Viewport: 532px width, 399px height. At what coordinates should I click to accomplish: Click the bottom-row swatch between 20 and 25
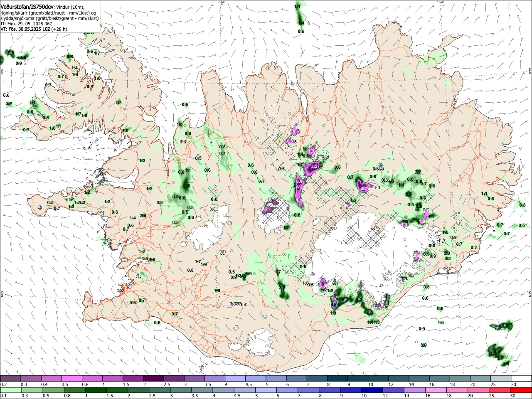[x=478, y=390]
